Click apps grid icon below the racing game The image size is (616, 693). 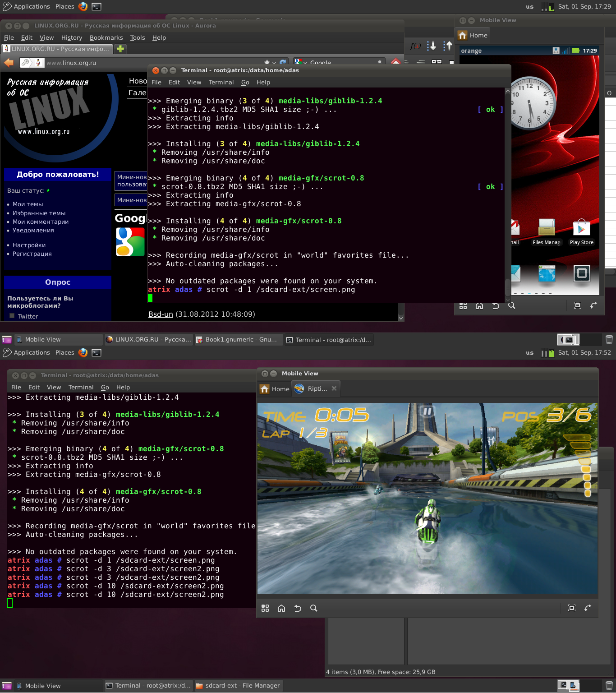coord(265,608)
